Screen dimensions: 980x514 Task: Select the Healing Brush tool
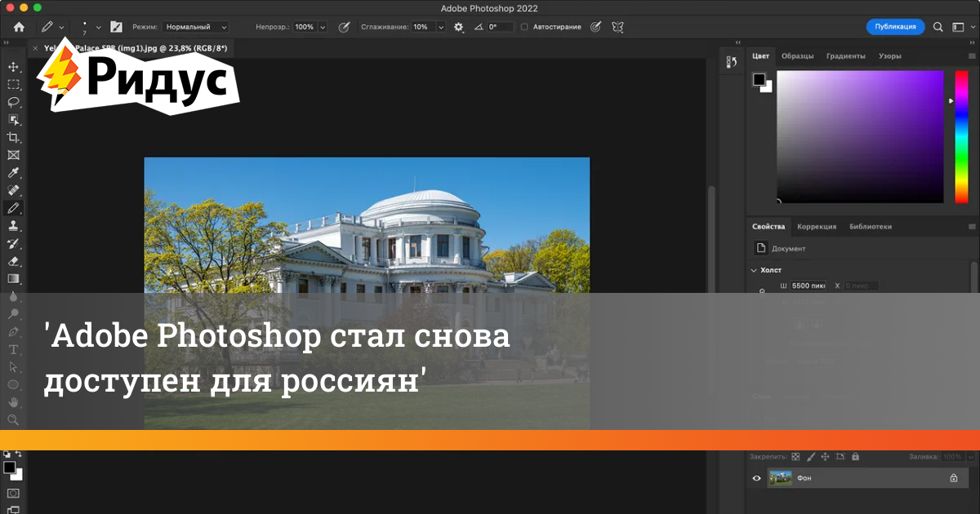pos(13,190)
